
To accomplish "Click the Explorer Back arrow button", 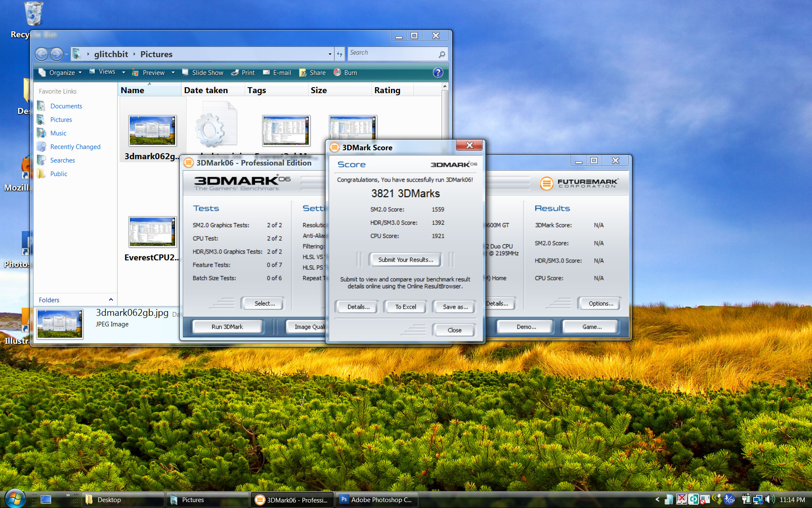I will click(x=41, y=54).
